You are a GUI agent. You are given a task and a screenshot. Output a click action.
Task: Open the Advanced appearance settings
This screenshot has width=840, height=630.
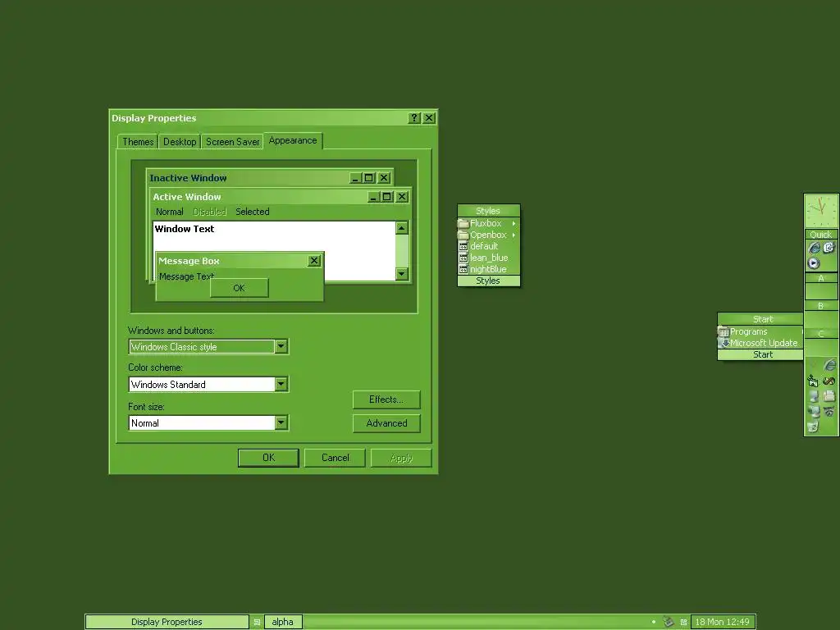tap(386, 423)
